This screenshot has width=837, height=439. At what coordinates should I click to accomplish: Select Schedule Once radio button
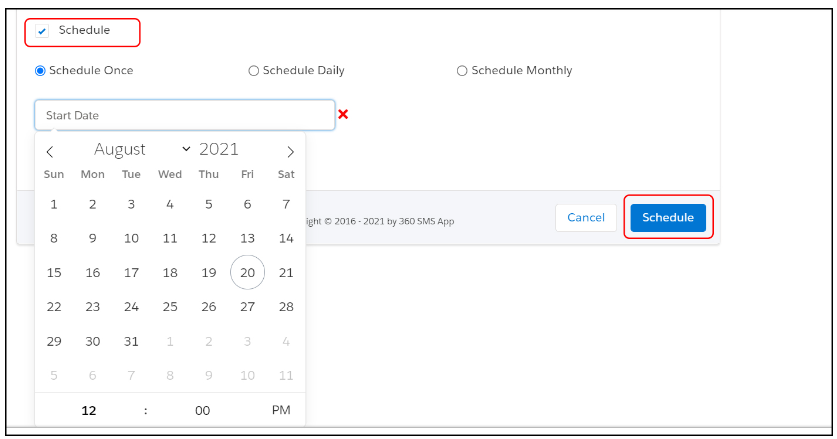click(41, 71)
